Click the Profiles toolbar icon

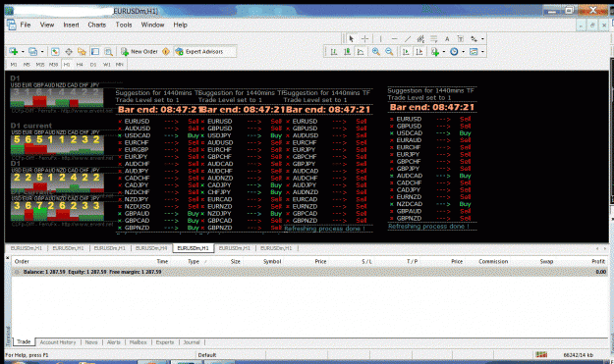(x=32, y=52)
